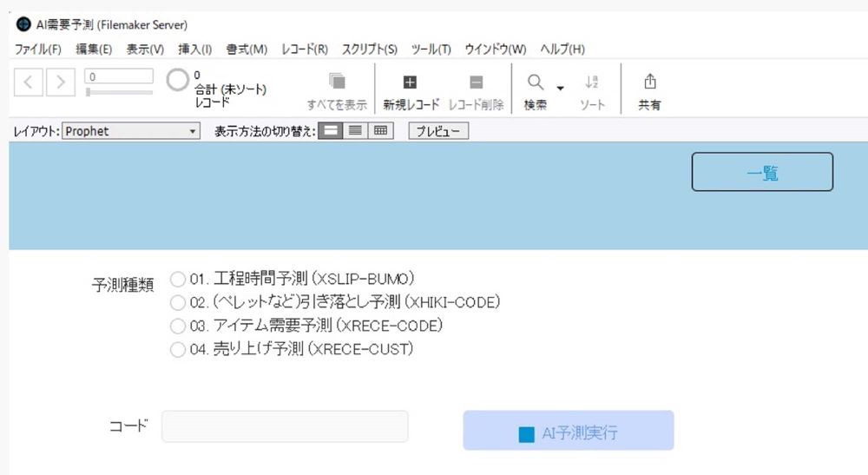This screenshot has height=475, width=868.
Task: Click the 共有 share icon
Action: point(650,82)
